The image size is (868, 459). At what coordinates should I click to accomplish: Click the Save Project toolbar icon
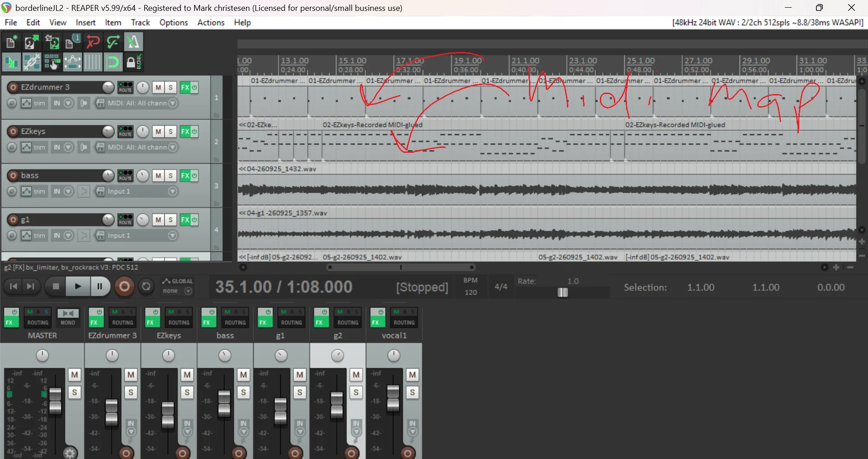pos(52,42)
